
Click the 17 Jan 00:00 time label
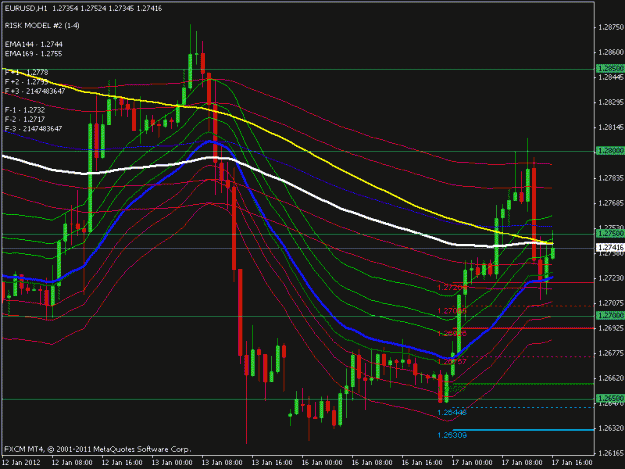(x=472, y=463)
